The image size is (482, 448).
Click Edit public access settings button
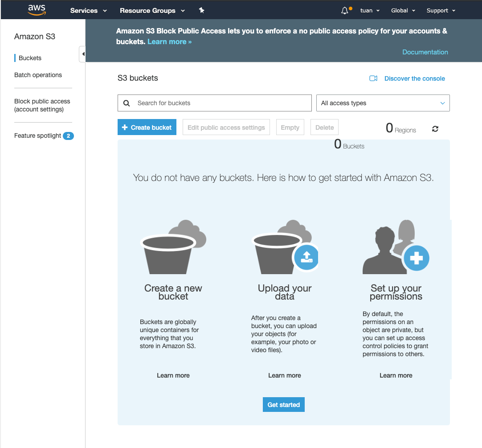[x=226, y=127]
